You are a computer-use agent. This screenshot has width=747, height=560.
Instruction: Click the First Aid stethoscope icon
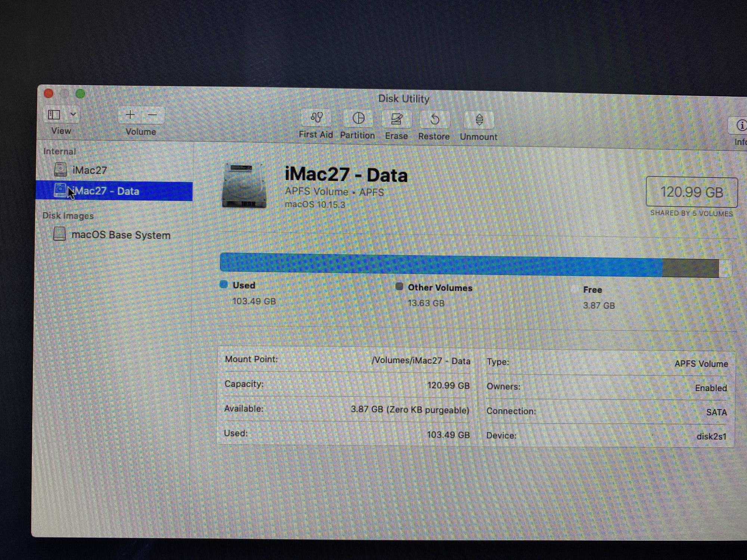pyautogui.click(x=316, y=118)
